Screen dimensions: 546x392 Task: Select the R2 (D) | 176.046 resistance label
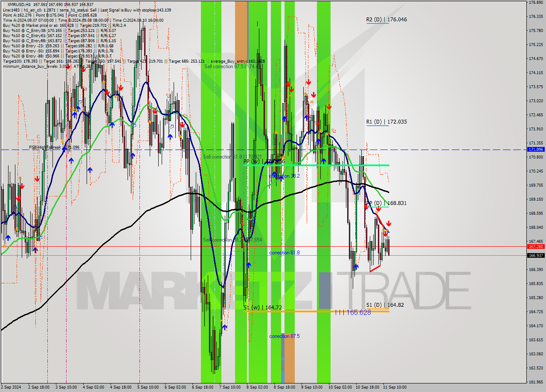coord(386,19)
